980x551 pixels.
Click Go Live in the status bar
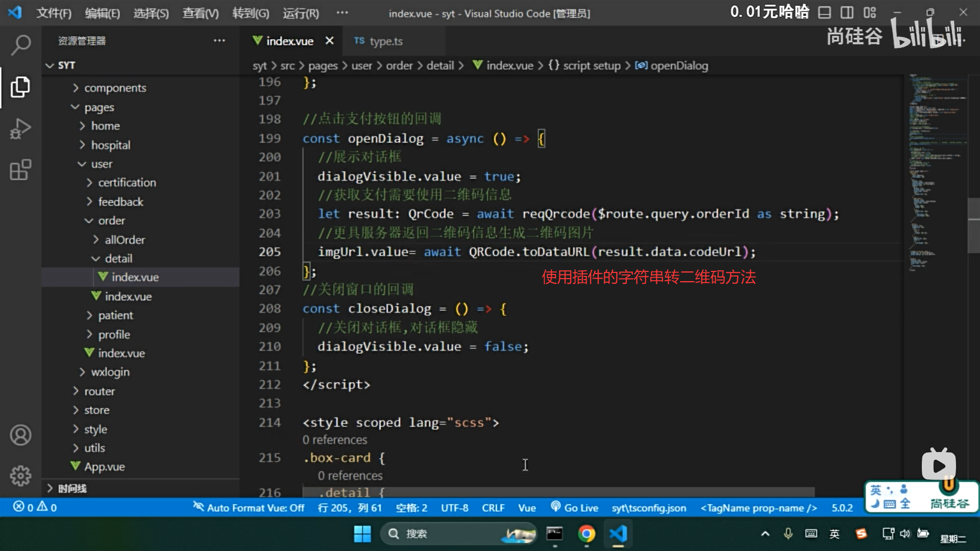[x=574, y=508]
